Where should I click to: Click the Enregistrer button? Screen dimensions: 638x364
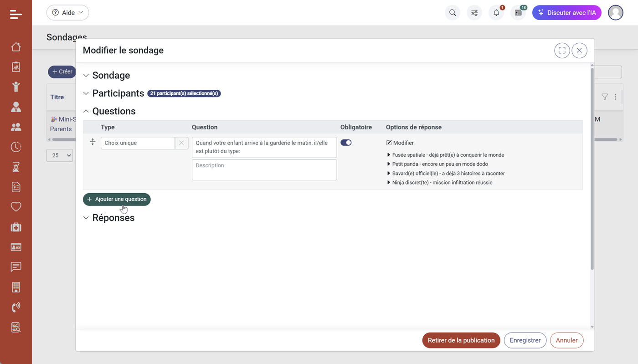coord(525,340)
